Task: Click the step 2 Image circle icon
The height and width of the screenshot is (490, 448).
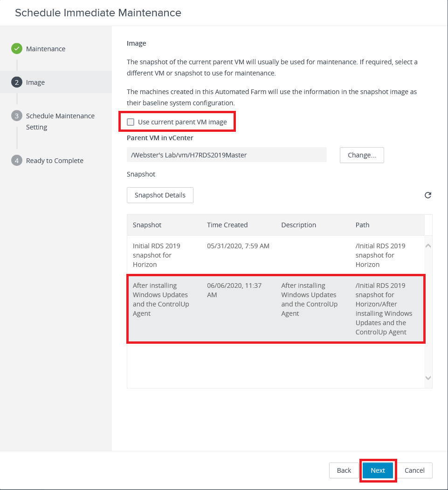Action: [x=17, y=82]
